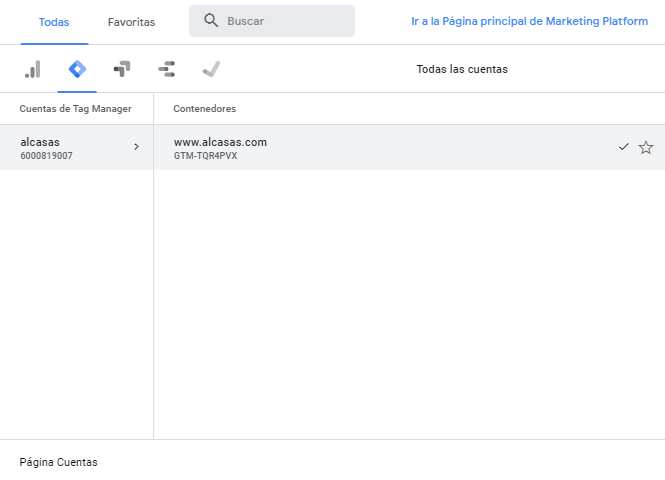Select the Tag Manager product icon
The width and height of the screenshot is (665, 480).
[x=77, y=69]
